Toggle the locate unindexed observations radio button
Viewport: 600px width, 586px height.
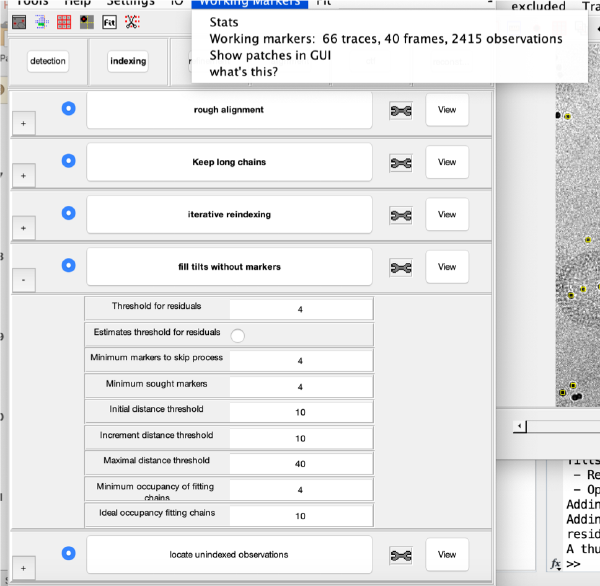click(68, 553)
